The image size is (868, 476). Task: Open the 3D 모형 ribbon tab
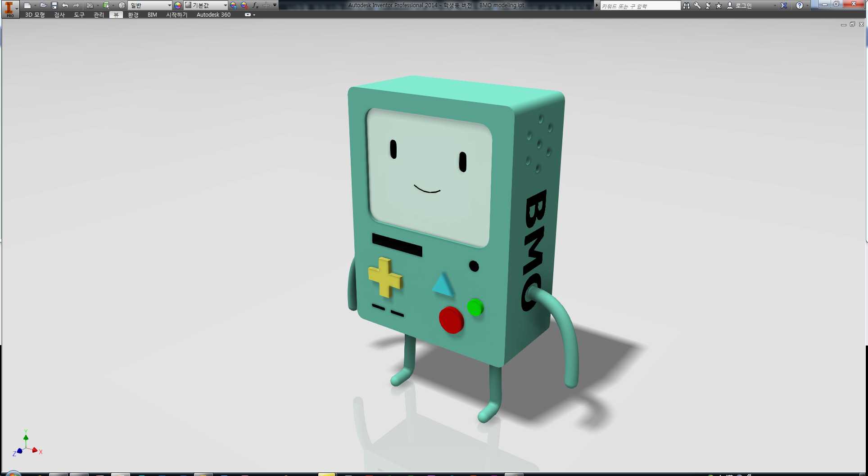(x=35, y=15)
